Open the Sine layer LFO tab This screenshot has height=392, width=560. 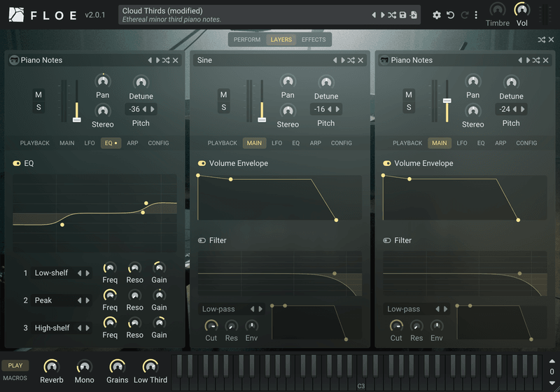pyautogui.click(x=276, y=143)
